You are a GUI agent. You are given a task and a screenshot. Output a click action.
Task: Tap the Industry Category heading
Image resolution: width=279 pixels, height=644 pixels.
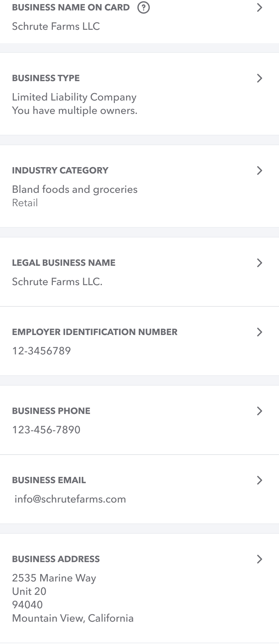coord(60,170)
